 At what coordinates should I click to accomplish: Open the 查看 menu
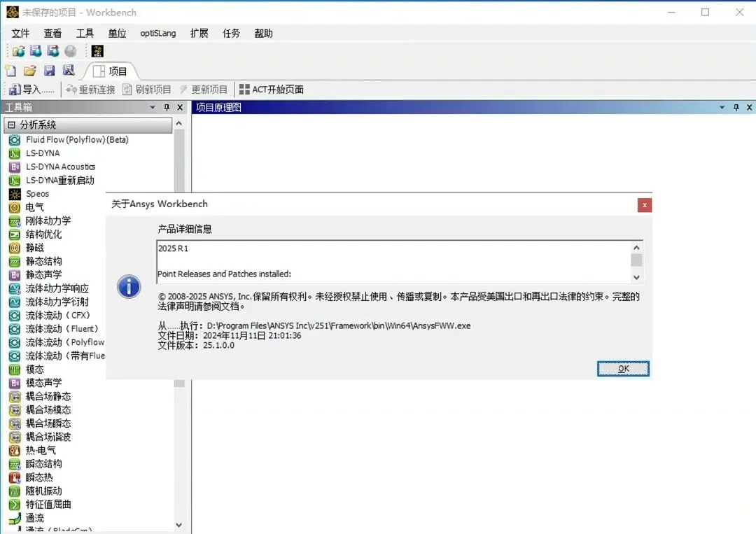click(x=52, y=34)
